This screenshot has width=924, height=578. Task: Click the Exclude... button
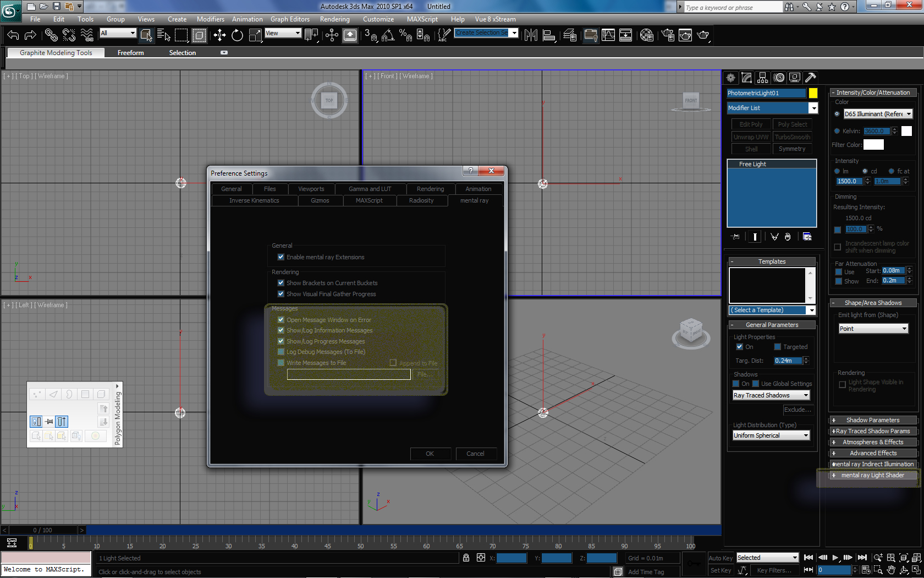[x=798, y=410]
